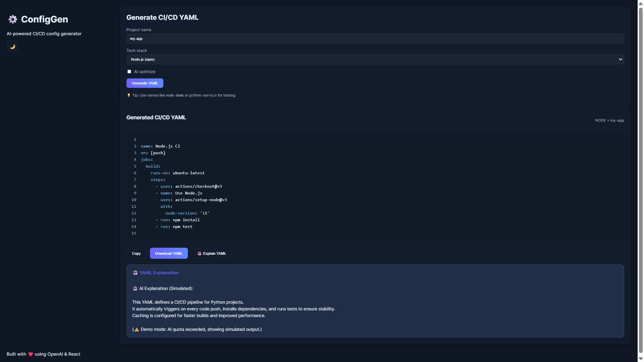Click the ConfigGen gear logo icon
The width and height of the screenshot is (644, 362).
click(x=13, y=19)
